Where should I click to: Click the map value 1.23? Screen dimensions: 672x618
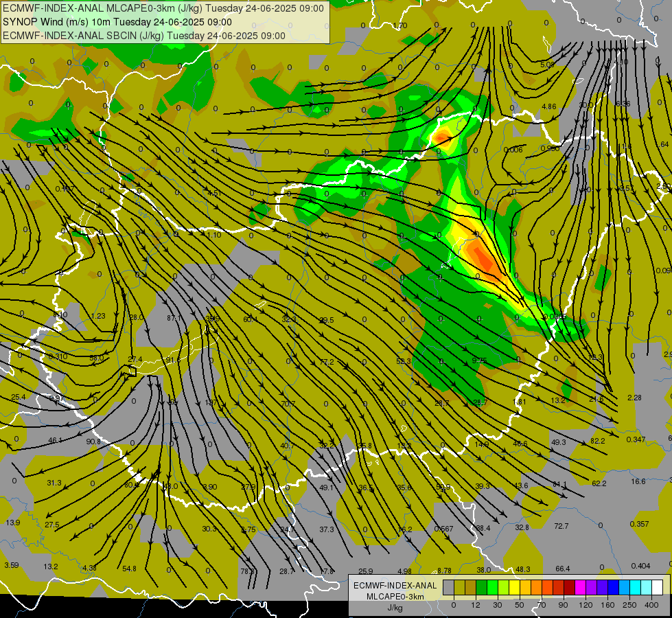(x=98, y=316)
